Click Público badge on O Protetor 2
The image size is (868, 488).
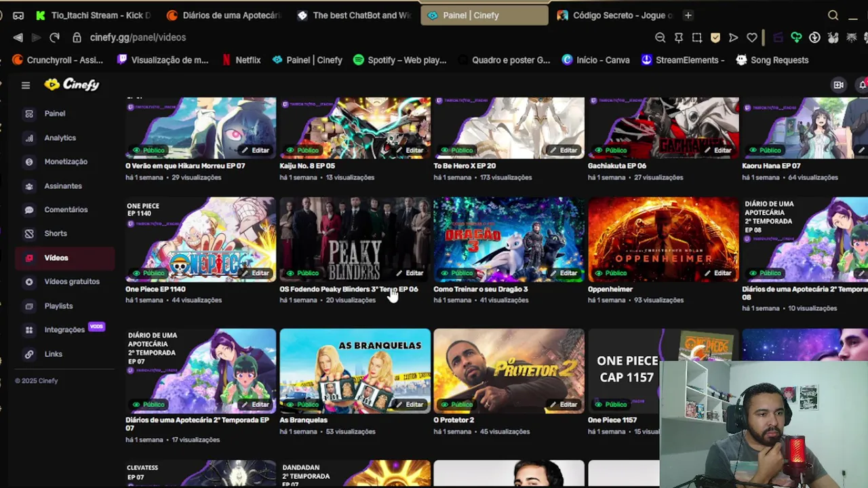click(456, 405)
